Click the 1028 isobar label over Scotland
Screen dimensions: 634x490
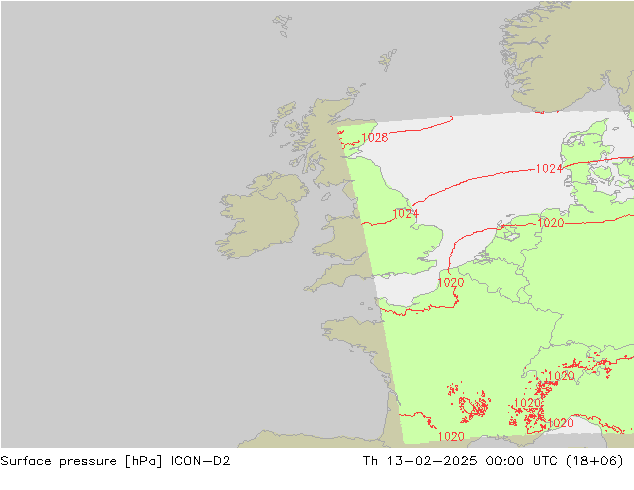coord(375,138)
